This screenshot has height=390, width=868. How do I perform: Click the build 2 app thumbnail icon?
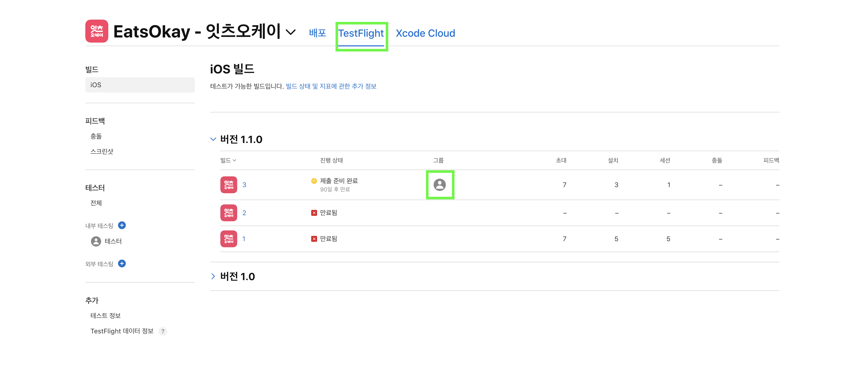click(x=229, y=213)
